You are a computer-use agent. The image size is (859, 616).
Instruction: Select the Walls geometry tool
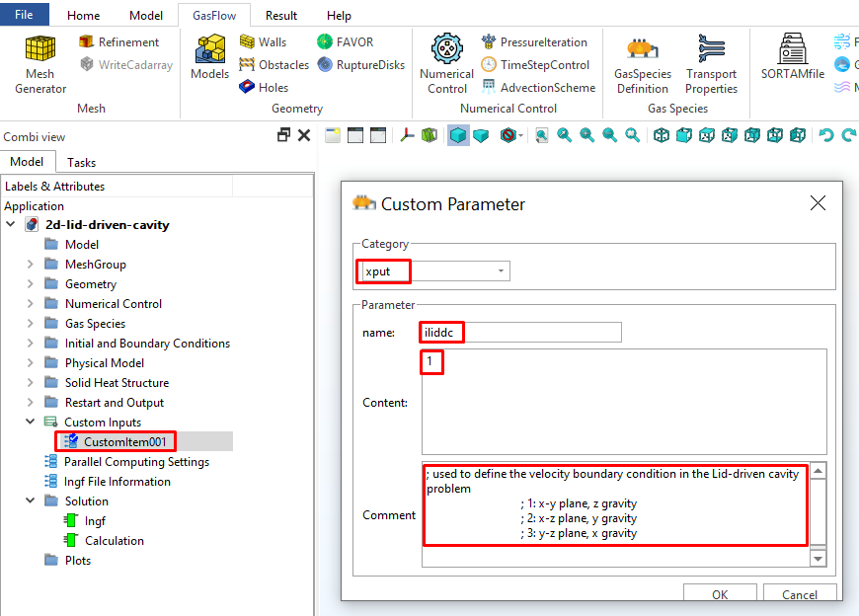pos(263,41)
